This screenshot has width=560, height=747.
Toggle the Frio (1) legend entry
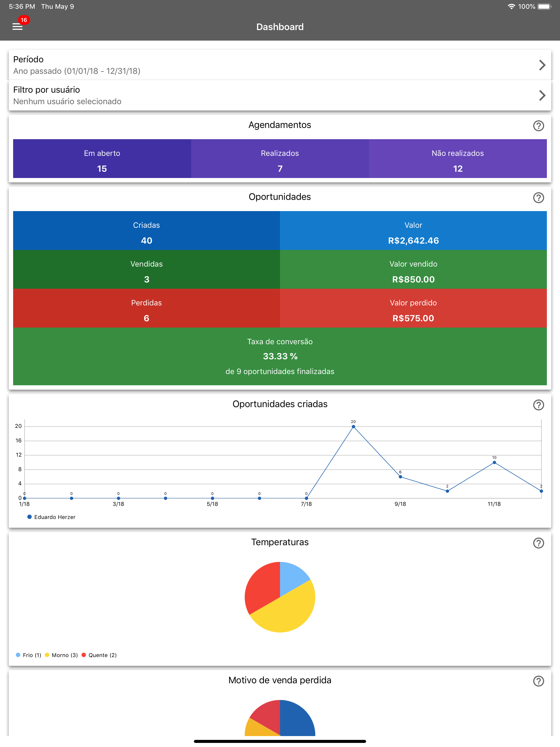point(28,655)
